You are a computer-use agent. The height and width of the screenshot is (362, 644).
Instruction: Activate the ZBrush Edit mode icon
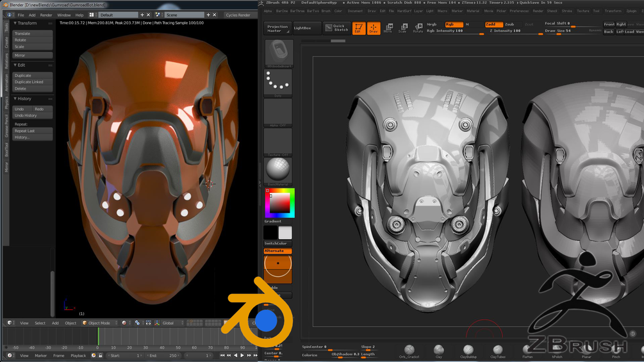tap(359, 28)
